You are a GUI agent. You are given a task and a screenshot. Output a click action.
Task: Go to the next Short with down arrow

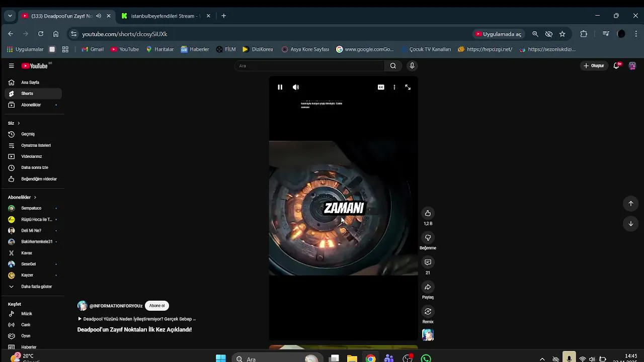pos(631,224)
